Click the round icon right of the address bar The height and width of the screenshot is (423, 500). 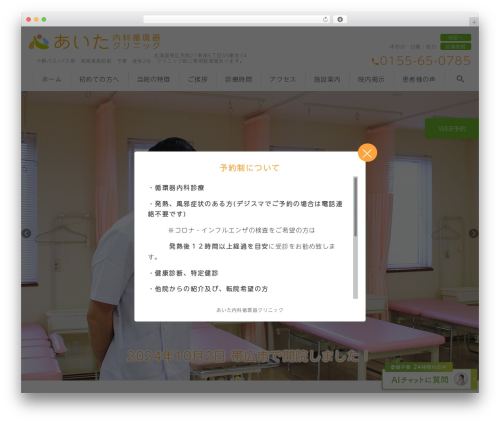point(340,19)
